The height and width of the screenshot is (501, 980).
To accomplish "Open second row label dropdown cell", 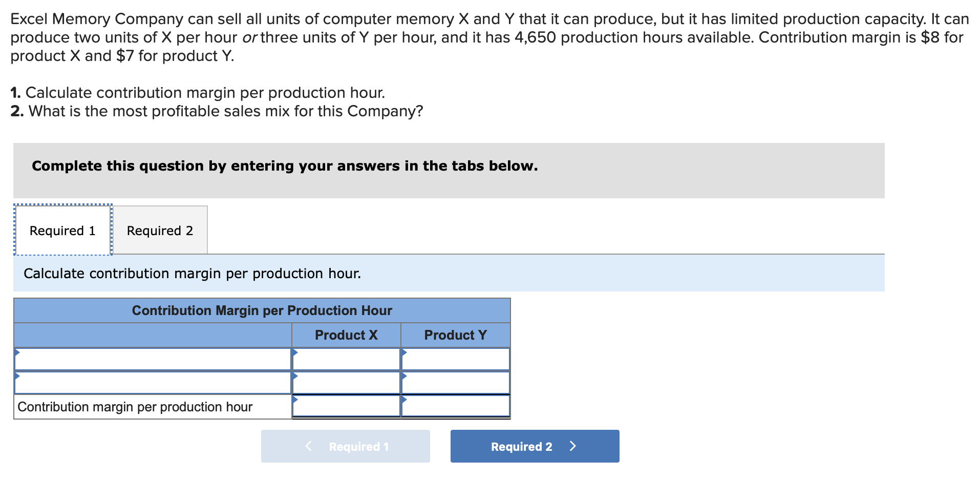I will pyautogui.click(x=153, y=383).
